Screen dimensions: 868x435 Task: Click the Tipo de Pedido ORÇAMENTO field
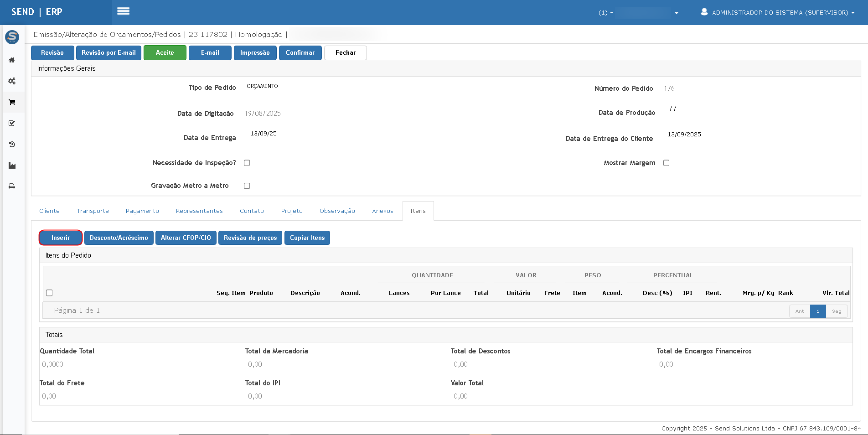pos(262,86)
